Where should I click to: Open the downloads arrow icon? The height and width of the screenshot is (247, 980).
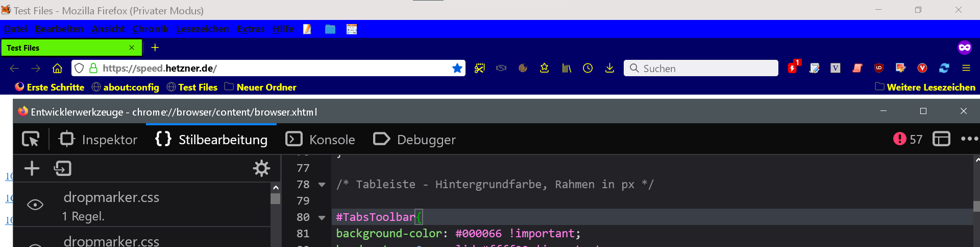click(x=609, y=68)
